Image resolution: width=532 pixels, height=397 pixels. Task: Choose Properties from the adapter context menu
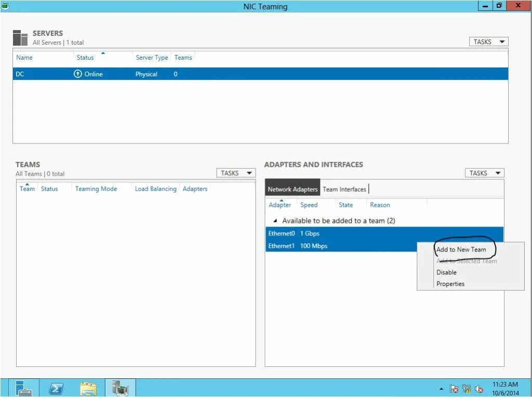450,283
